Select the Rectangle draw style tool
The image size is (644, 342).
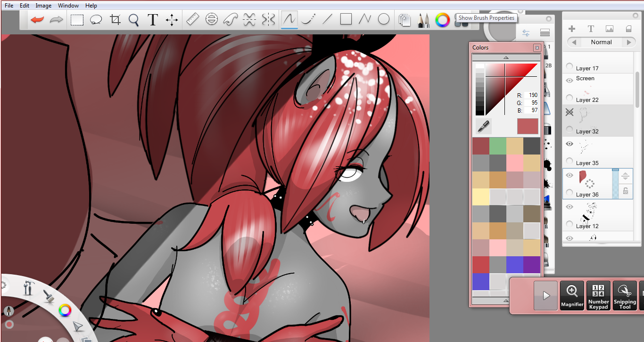[x=346, y=19]
